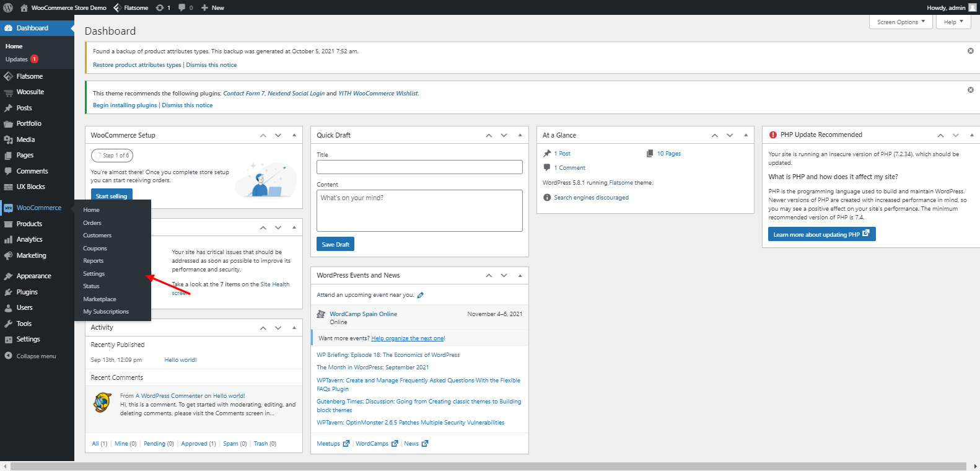This screenshot has height=471, width=980.
Task: Open the WordCamp Spain Online event
Action: click(x=363, y=314)
